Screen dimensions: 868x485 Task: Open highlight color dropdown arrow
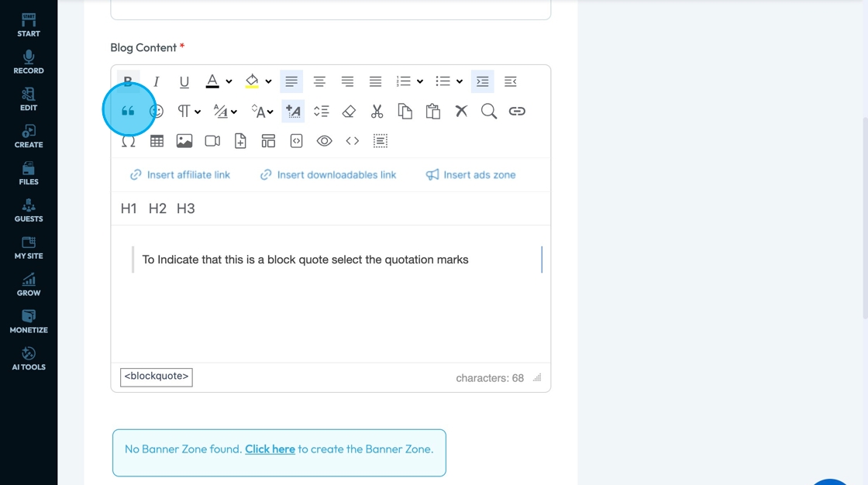point(268,81)
